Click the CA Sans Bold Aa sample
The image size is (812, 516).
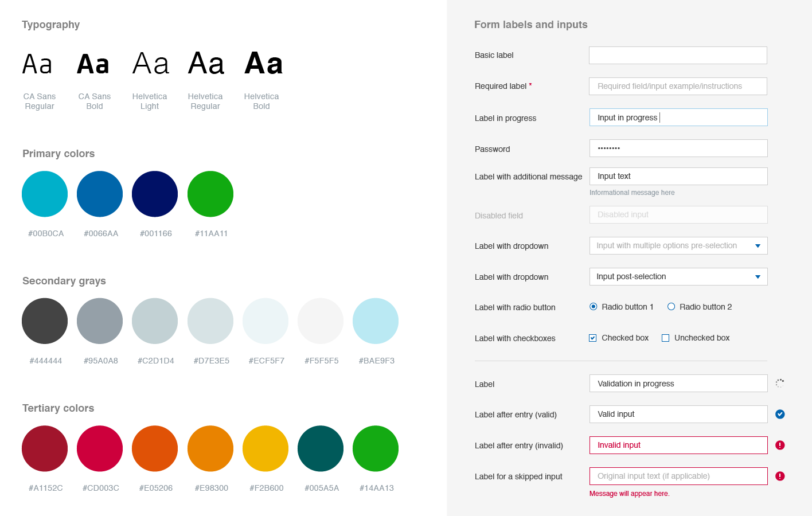point(93,64)
